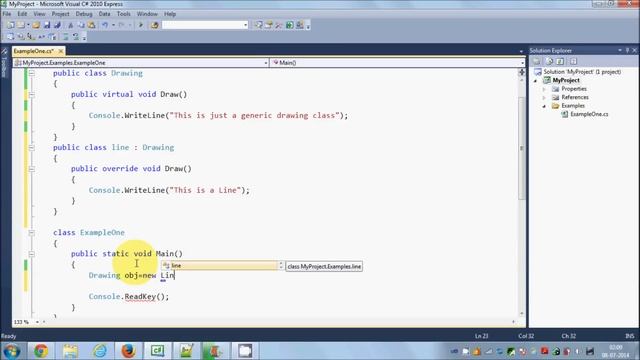Click Show All Files in Solution Explorer
Viewport: 640px width, 360px height.
click(549, 61)
